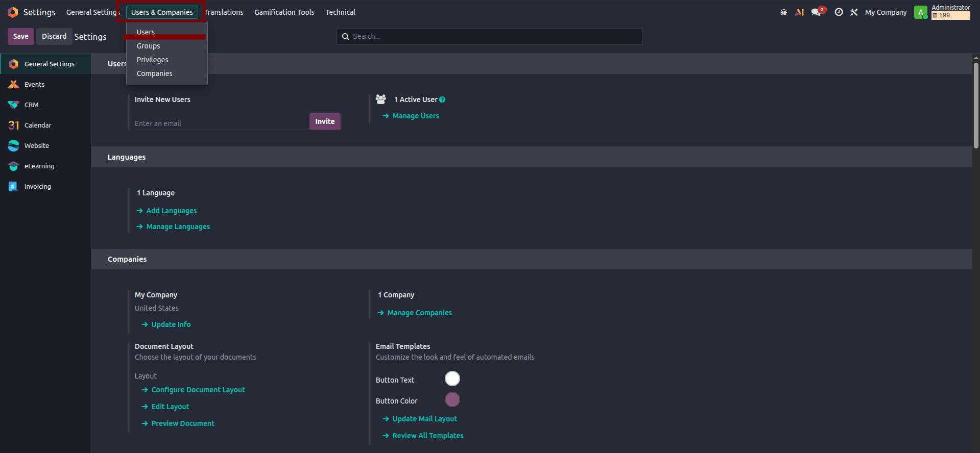
Task: Click the wrench and screwdriver tools icon
Action: (x=854, y=12)
